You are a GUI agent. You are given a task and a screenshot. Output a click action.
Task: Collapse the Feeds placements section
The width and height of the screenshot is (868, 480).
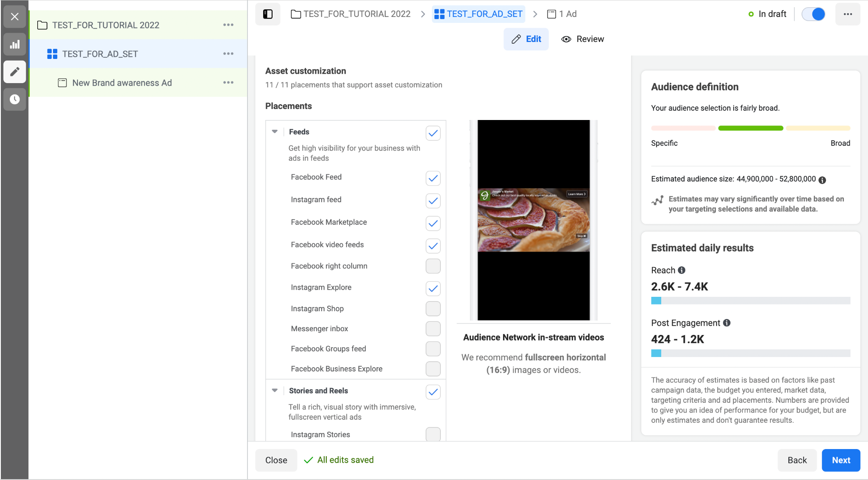275,132
